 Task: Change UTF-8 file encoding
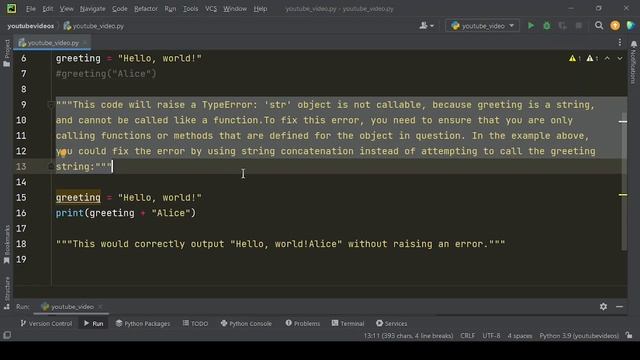tap(491, 336)
